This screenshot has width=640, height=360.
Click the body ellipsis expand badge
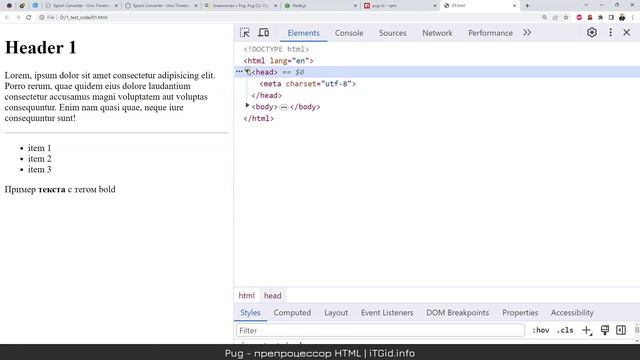click(284, 107)
